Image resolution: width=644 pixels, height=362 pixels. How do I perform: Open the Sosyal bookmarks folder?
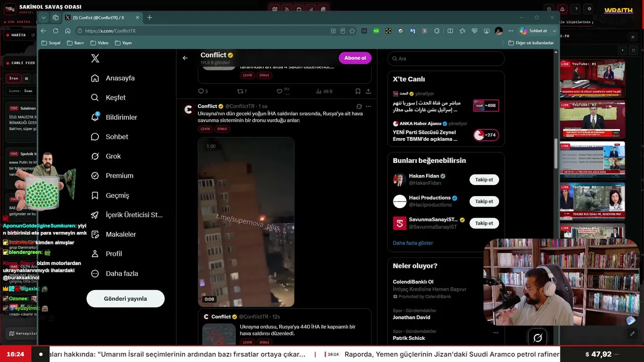point(51,43)
